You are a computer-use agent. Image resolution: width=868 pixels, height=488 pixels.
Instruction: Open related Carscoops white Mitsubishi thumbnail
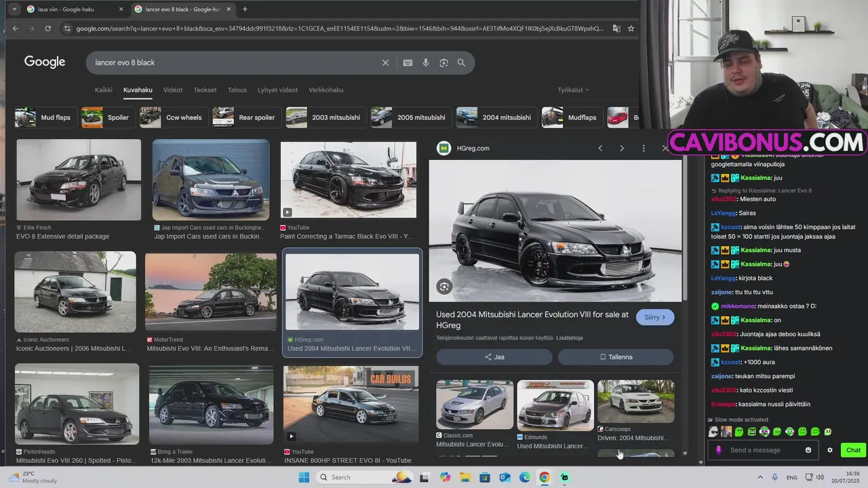(x=636, y=401)
